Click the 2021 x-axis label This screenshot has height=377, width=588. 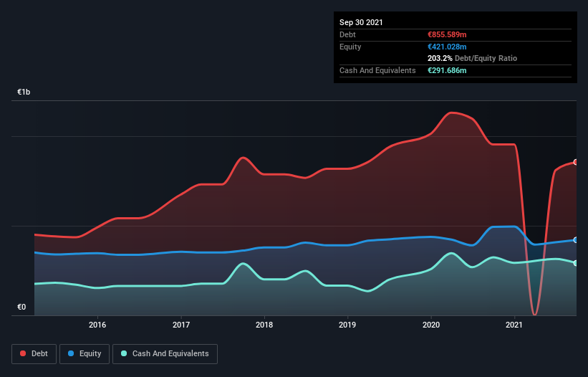(514, 325)
